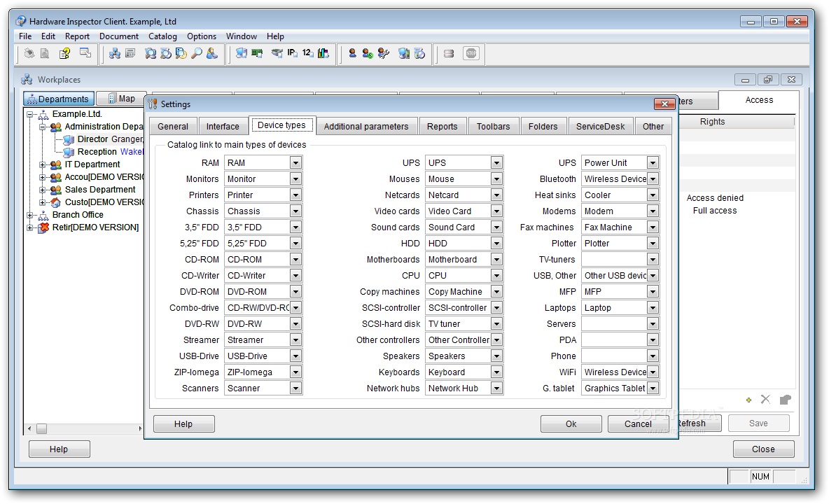829x504 pixels.
Task: Expand the Branch Office tree node
Action: click(30, 215)
